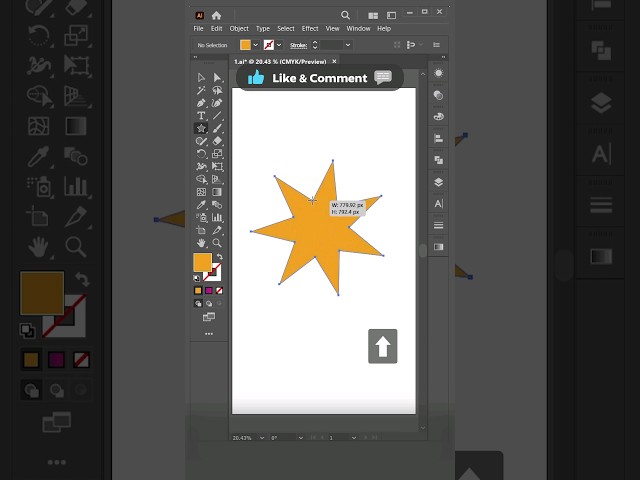Open the stroke weight dropdown
Image resolution: width=640 pixels, height=480 pixels.
tap(348, 45)
